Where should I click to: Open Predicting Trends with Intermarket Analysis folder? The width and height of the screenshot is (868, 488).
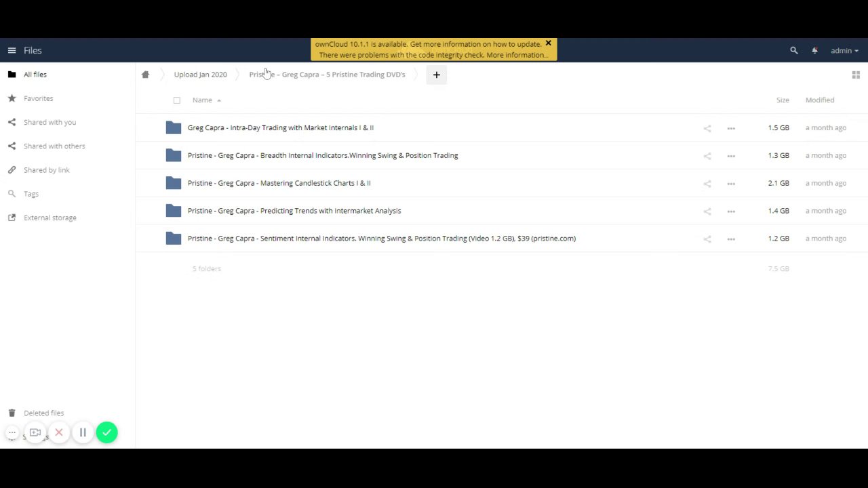[x=294, y=211]
